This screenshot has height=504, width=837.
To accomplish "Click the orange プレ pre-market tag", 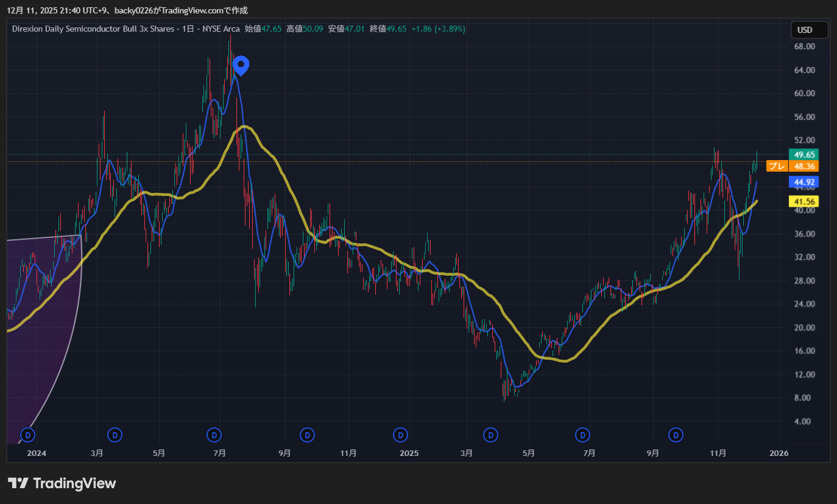I will click(x=776, y=166).
